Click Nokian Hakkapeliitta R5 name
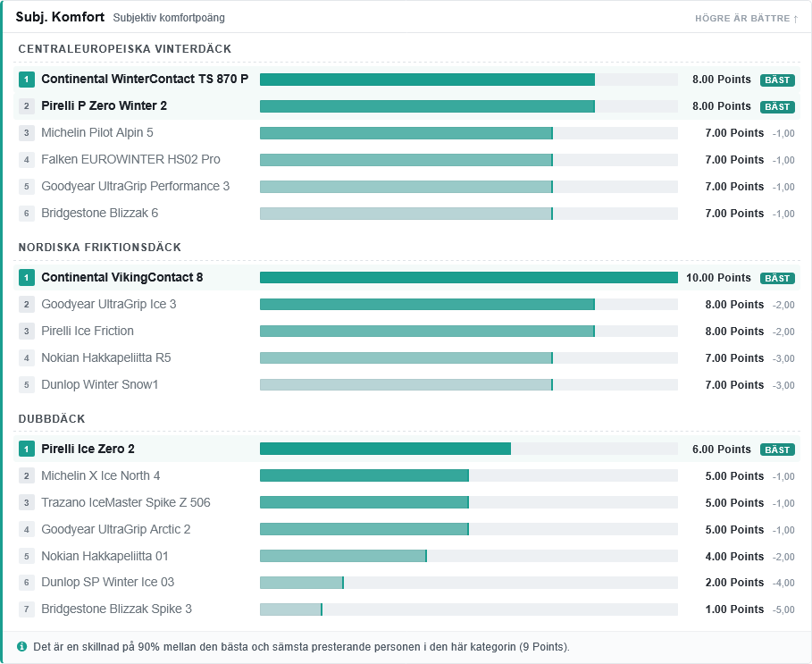 tap(106, 357)
